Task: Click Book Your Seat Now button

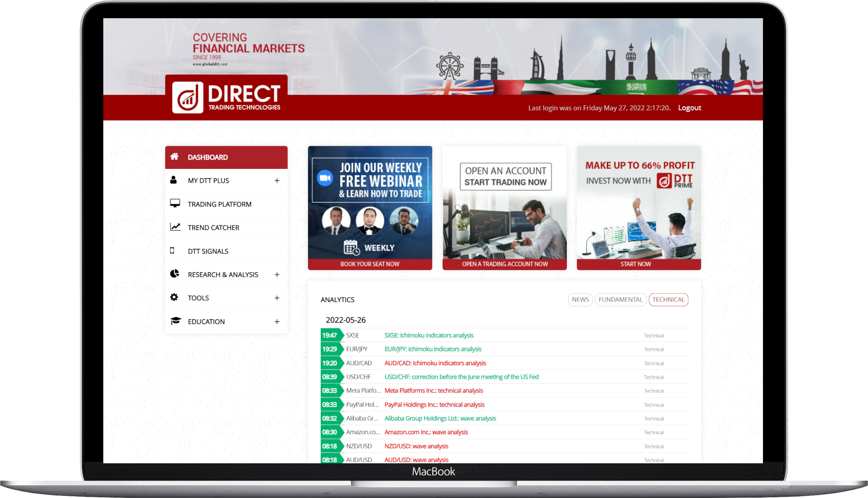Action: coord(370,264)
